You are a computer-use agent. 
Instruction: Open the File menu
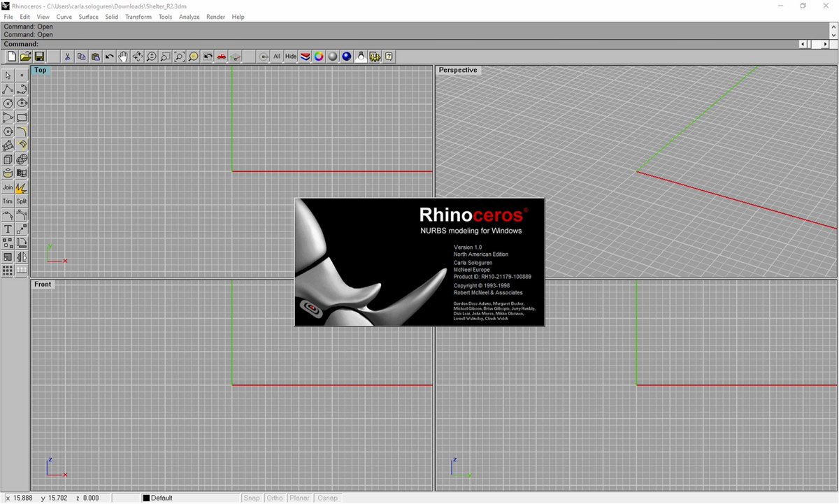pos(8,17)
